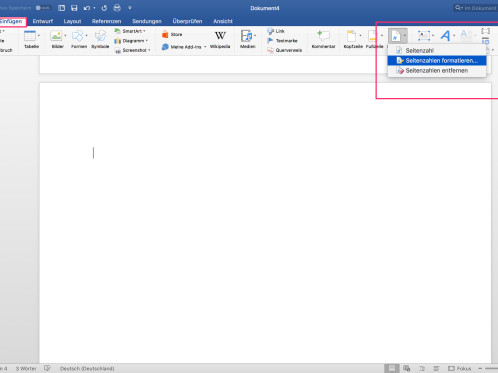Click the Tabelle table icon

click(30, 36)
